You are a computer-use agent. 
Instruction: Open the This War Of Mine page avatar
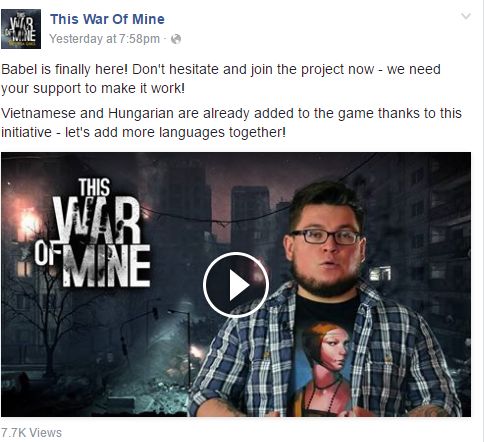click(21, 29)
